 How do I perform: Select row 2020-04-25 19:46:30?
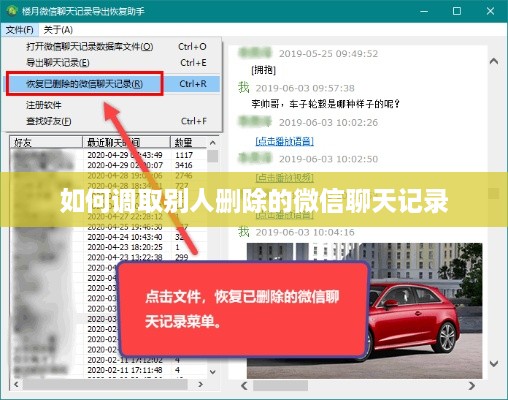click(108, 227)
